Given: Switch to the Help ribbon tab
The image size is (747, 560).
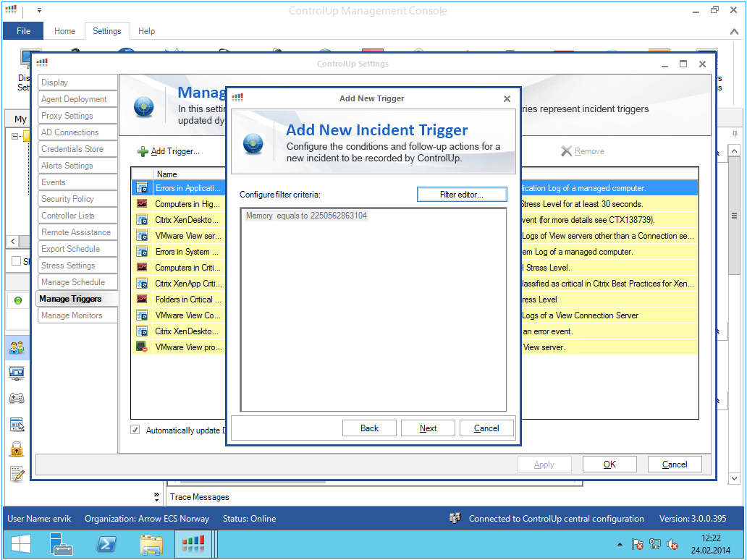Looking at the screenshot, I should tap(147, 31).
